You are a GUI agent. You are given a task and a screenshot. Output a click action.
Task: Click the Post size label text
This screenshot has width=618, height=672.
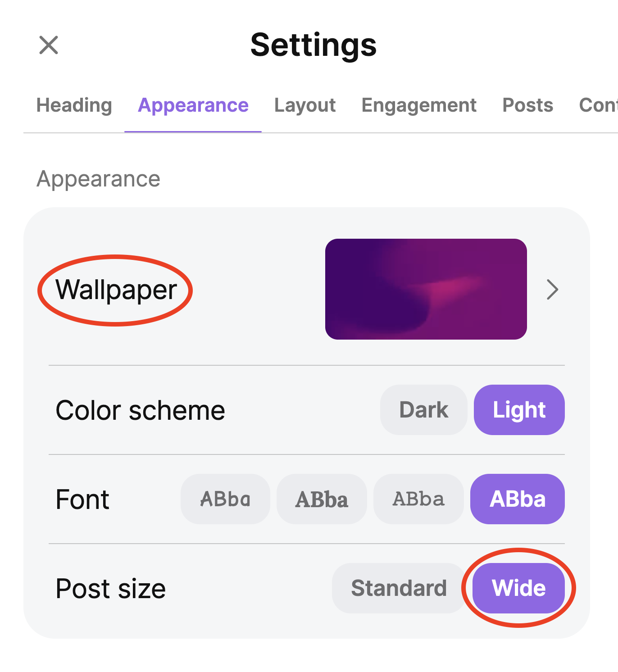tap(111, 589)
